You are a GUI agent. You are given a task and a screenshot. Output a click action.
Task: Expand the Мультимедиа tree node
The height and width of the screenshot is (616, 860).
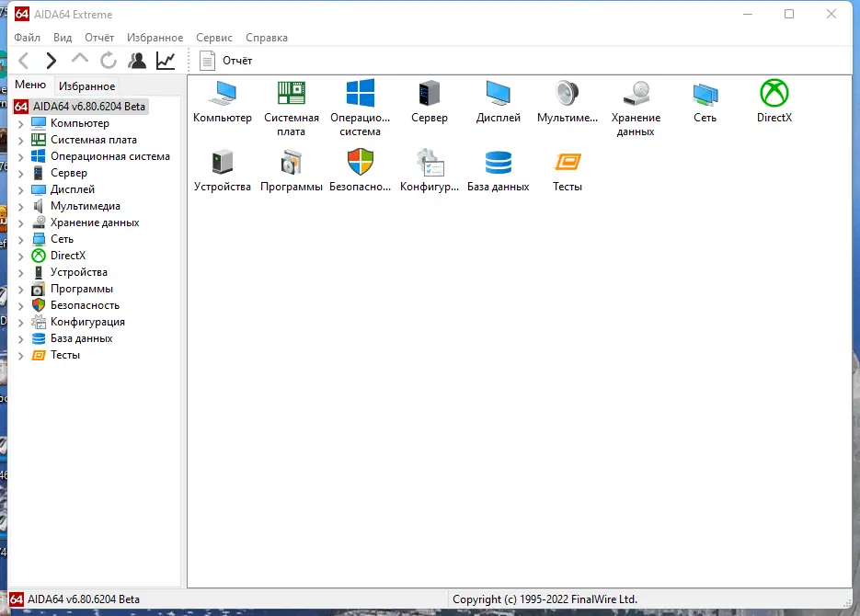tap(21, 207)
